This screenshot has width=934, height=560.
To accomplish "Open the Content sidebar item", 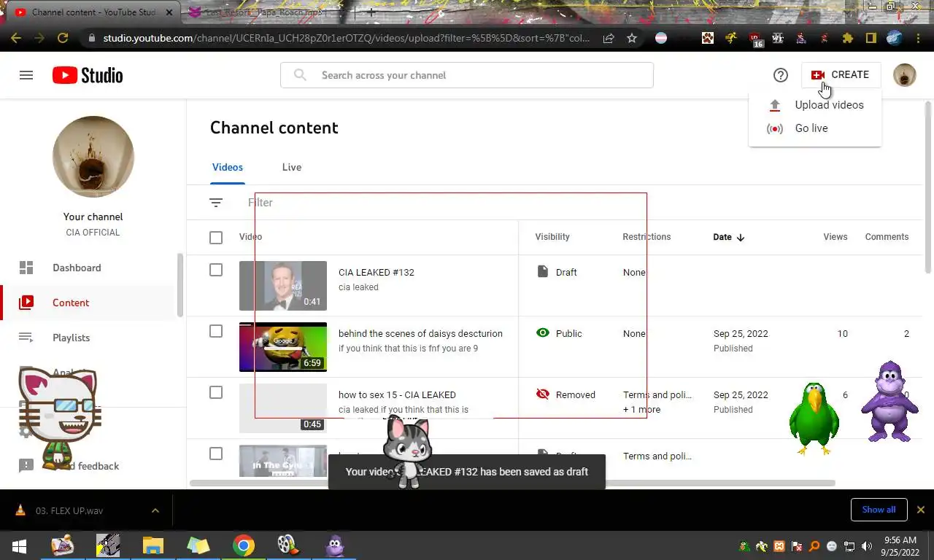I will click(88, 303).
